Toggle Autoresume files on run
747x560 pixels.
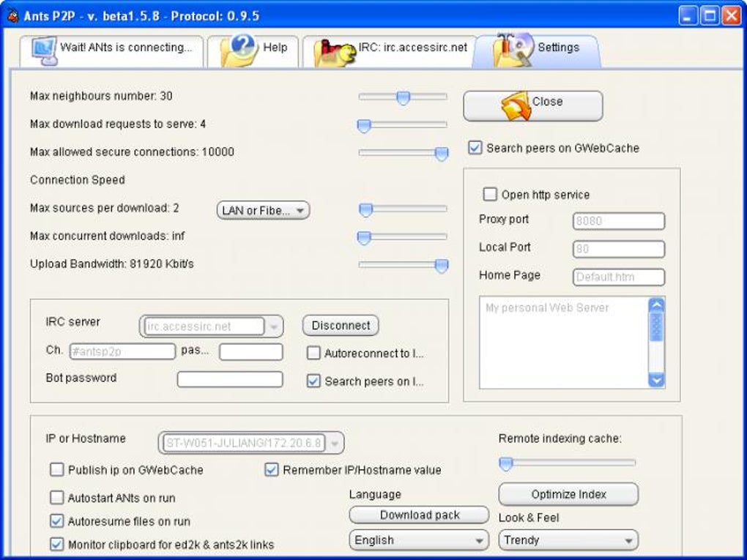click(x=56, y=521)
